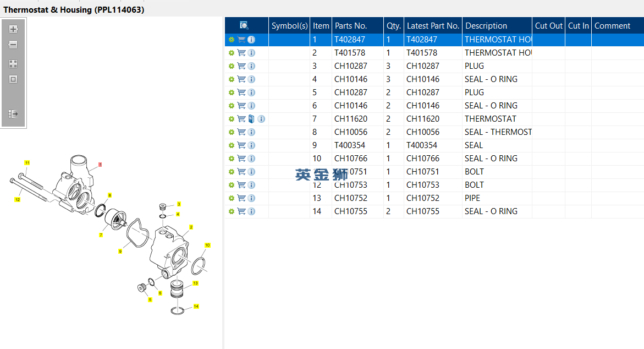Select the PIPE description cell
The image size is (644, 349).
(x=497, y=198)
